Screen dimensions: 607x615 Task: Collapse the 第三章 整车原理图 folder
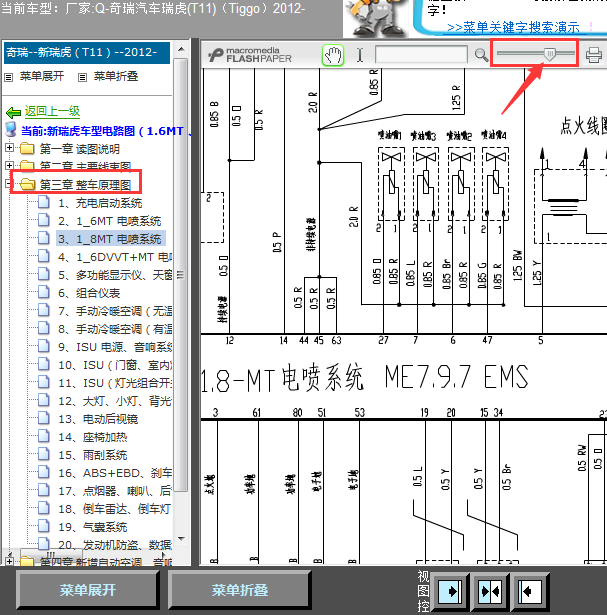coord(9,184)
